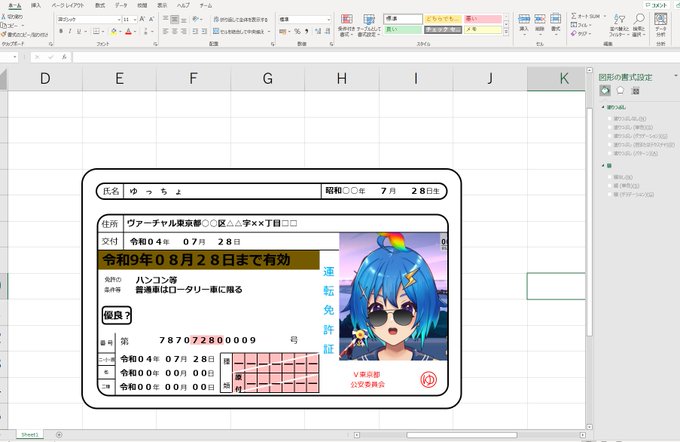Click sort and filter button
This screenshot has height=442, width=680.
619,25
